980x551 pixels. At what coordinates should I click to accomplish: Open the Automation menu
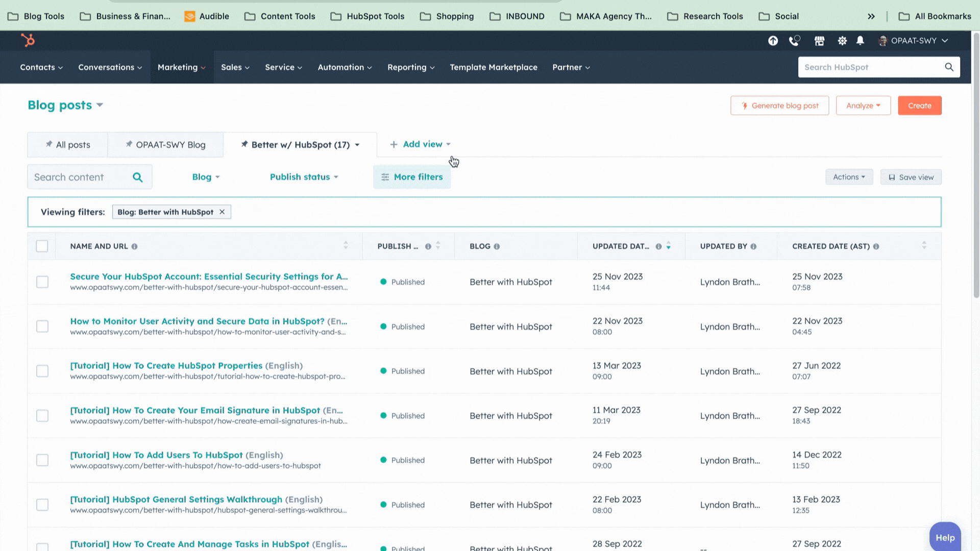click(x=345, y=67)
